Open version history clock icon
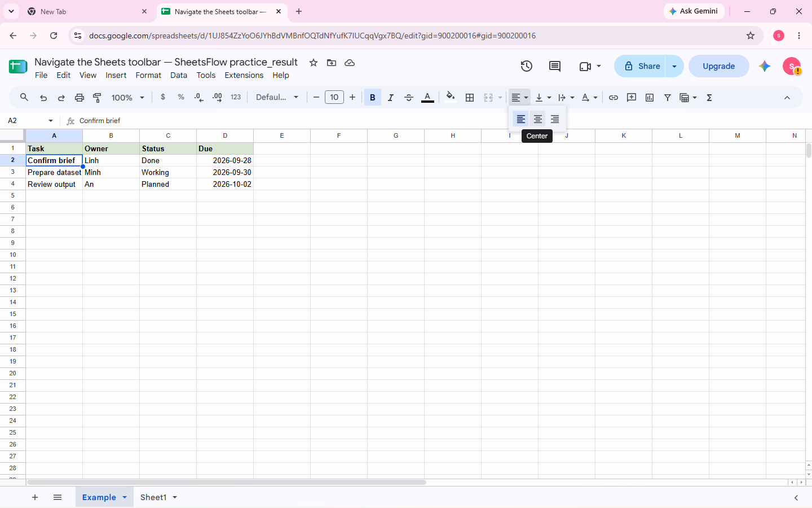The height and width of the screenshot is (508, 812). pos(527,66)
